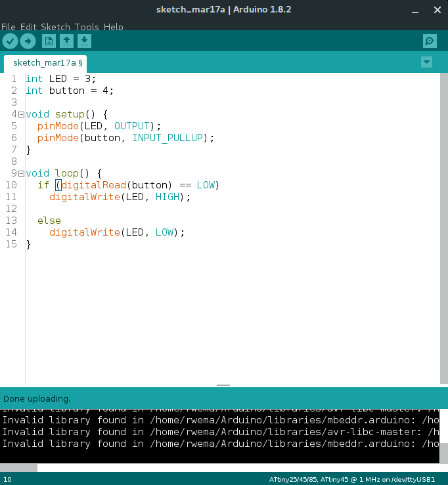Viewport: 448px width, 485px height.
Task: Click the 'int LED = 3;' line
Action: click(60, 79)
